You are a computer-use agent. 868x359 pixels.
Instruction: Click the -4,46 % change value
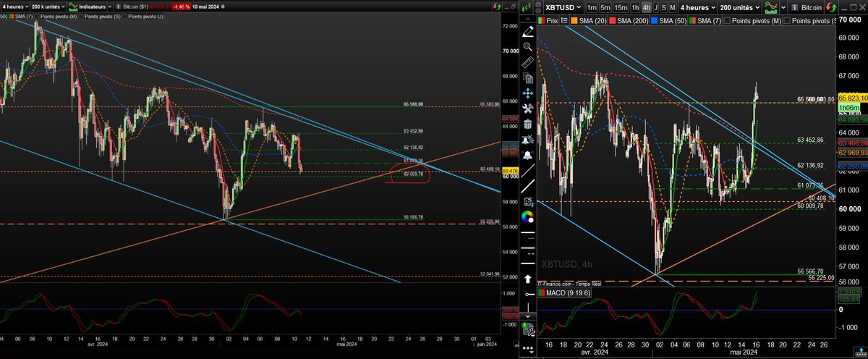pyautogui.click(x=182, y=7)
